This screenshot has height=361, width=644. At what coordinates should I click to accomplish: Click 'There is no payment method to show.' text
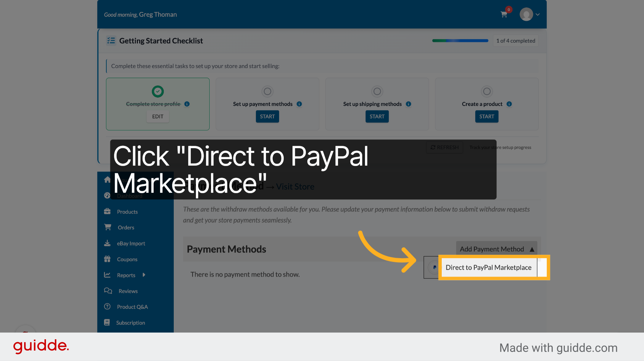[245, 275]
